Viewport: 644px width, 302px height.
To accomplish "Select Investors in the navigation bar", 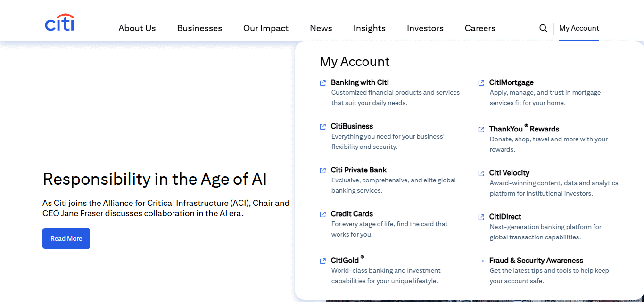I will click(x=425, y=28).
